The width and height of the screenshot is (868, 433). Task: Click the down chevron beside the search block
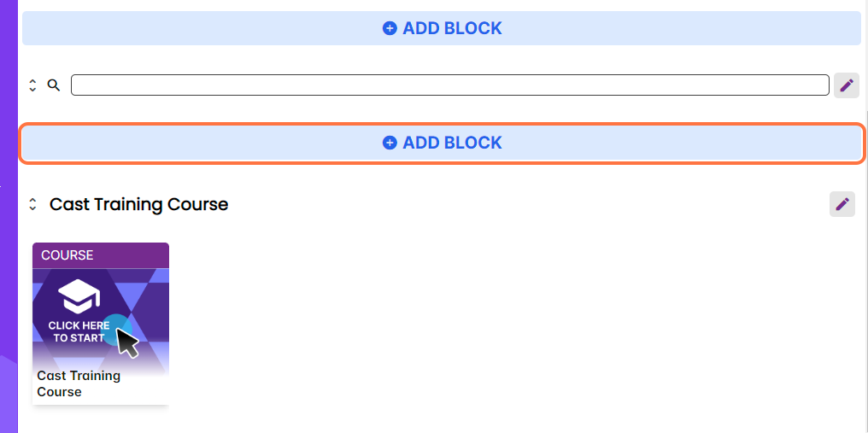pos(32,90)
